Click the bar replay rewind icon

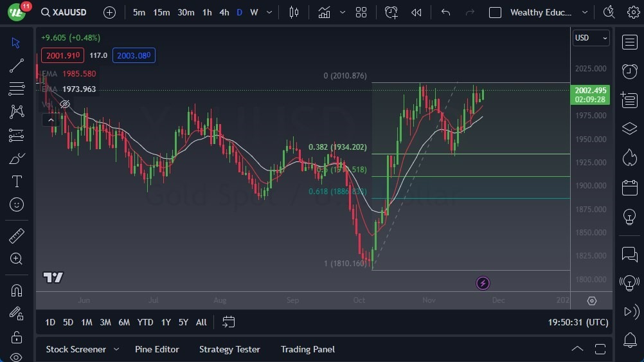[x=416, y=12]
